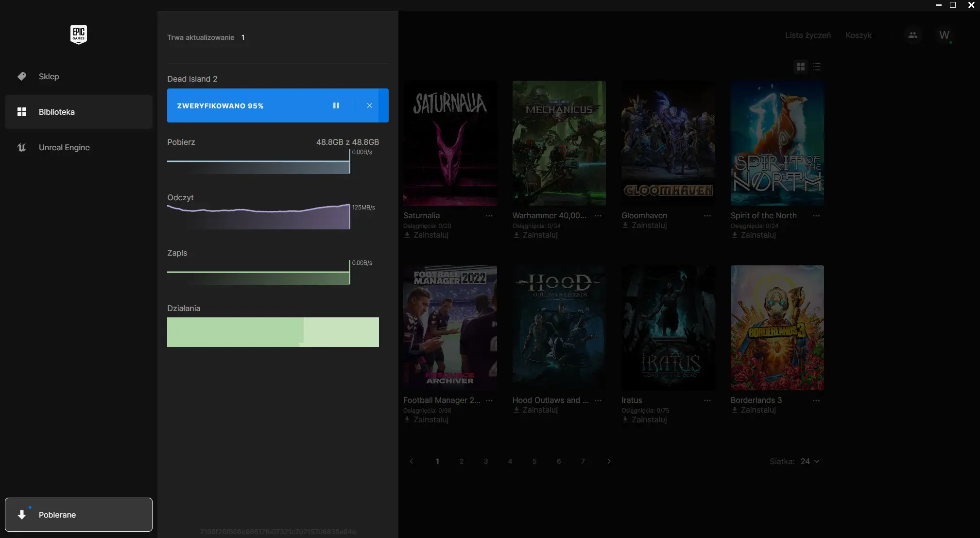
Task: Open Football Manager 2022 cover
Action: pyautogui.click(x=450, y=328)
